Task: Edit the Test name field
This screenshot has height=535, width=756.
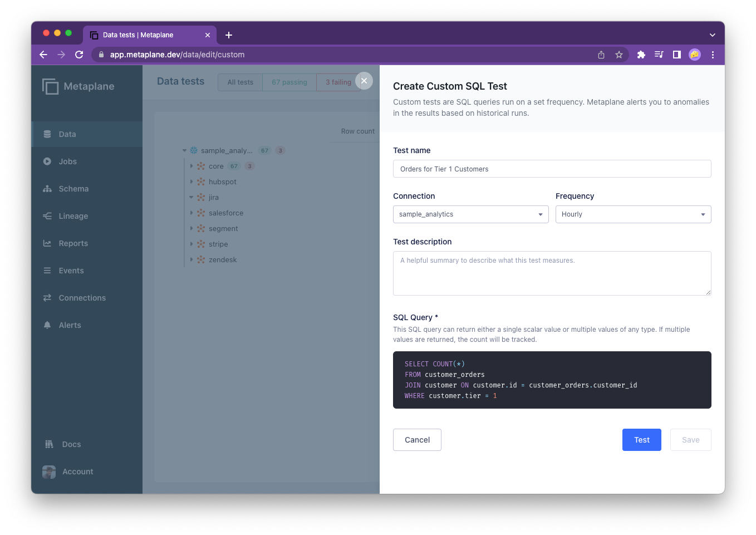Action: [552, 169]
